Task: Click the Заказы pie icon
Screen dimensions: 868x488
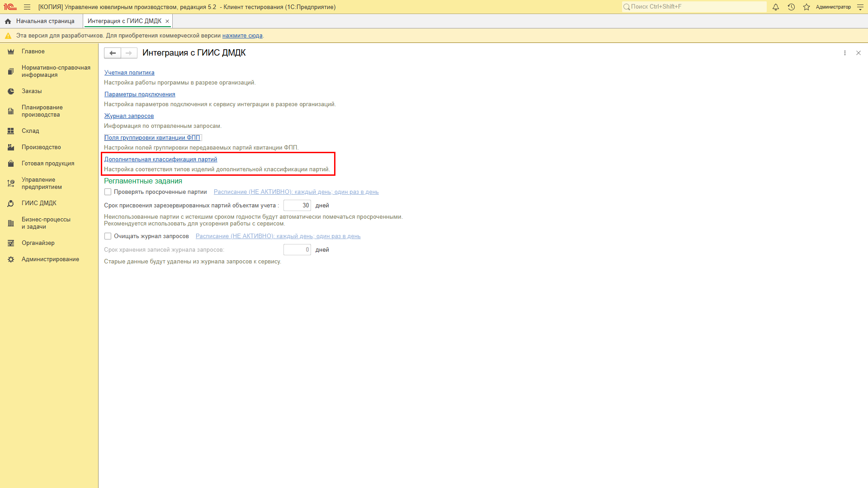Action: (11, 91)
